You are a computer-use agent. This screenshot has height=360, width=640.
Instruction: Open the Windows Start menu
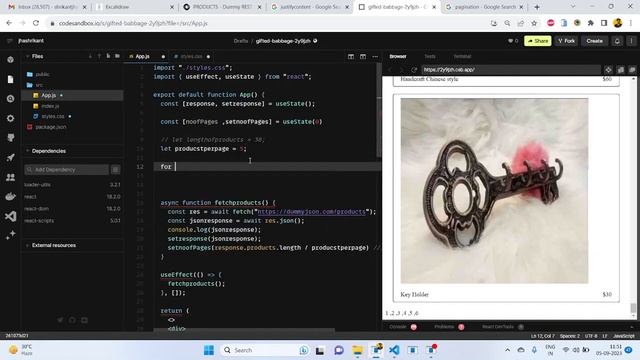(209, 350)
